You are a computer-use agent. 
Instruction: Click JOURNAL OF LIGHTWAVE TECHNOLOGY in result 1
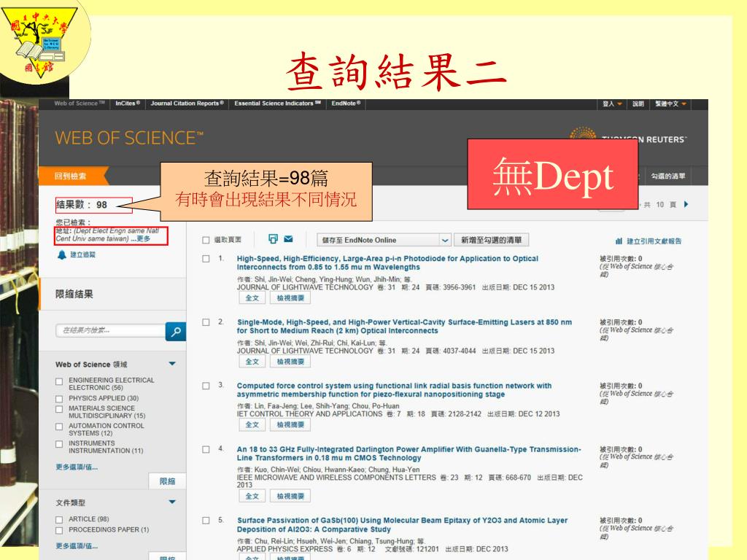point(305,287)
